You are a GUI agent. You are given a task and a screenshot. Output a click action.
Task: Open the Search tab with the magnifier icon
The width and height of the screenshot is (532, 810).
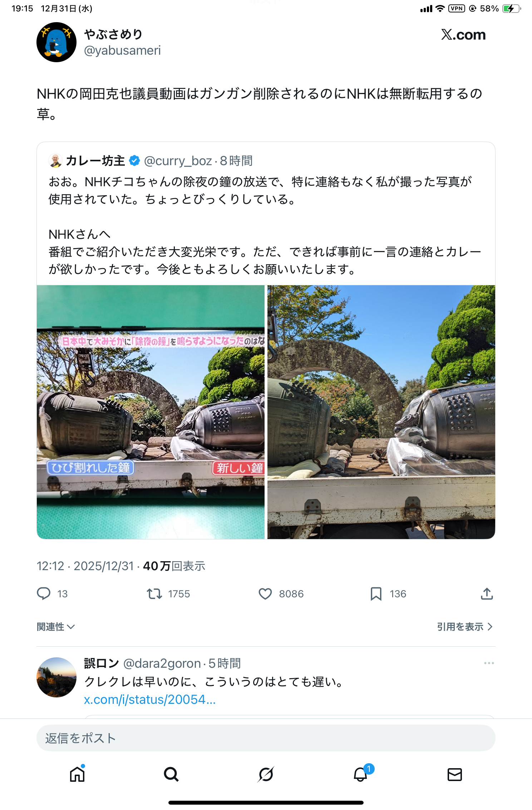171,775
